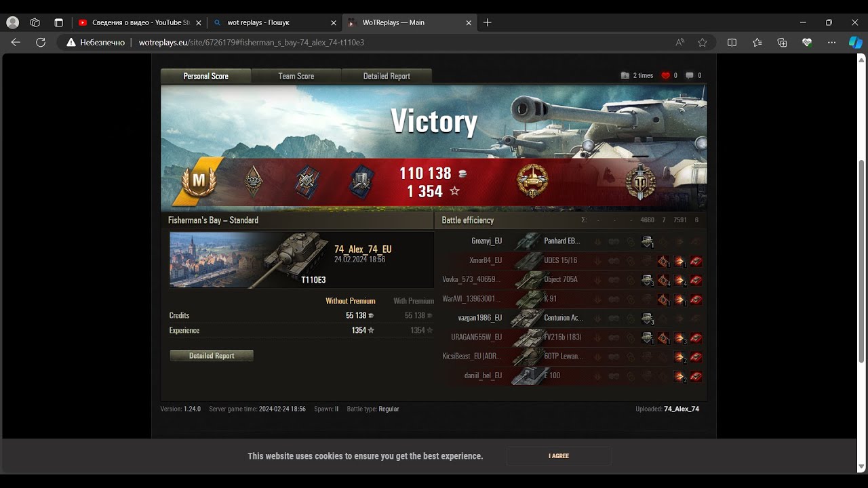Add this page to favorites with the star

(703, 42)
